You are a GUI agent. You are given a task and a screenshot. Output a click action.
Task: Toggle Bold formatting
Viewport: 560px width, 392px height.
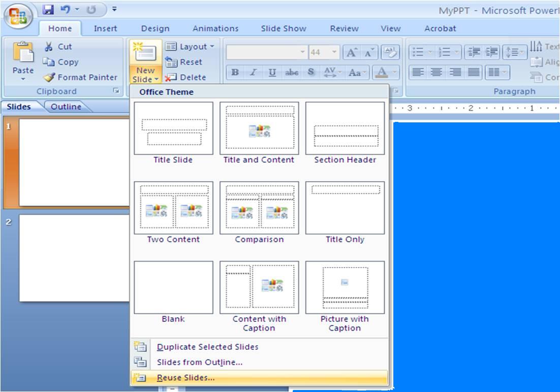coord(235,73)
